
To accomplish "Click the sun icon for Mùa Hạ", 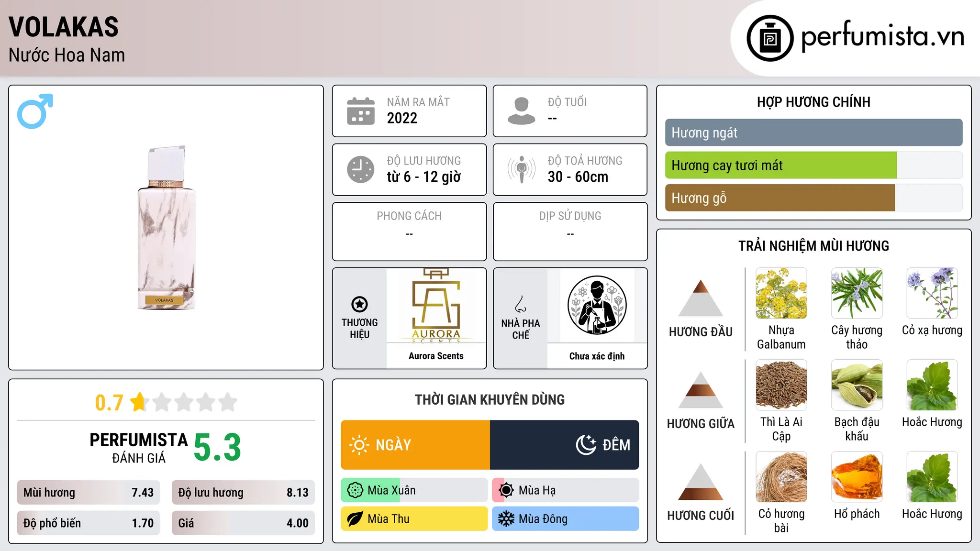I will pos(506,490).
